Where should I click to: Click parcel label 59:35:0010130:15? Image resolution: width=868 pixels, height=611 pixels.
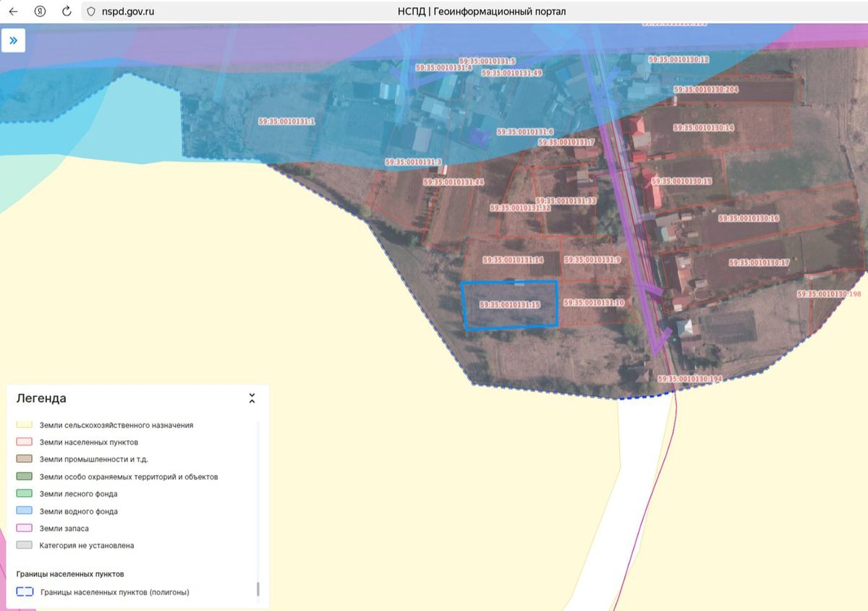(681, 181)
